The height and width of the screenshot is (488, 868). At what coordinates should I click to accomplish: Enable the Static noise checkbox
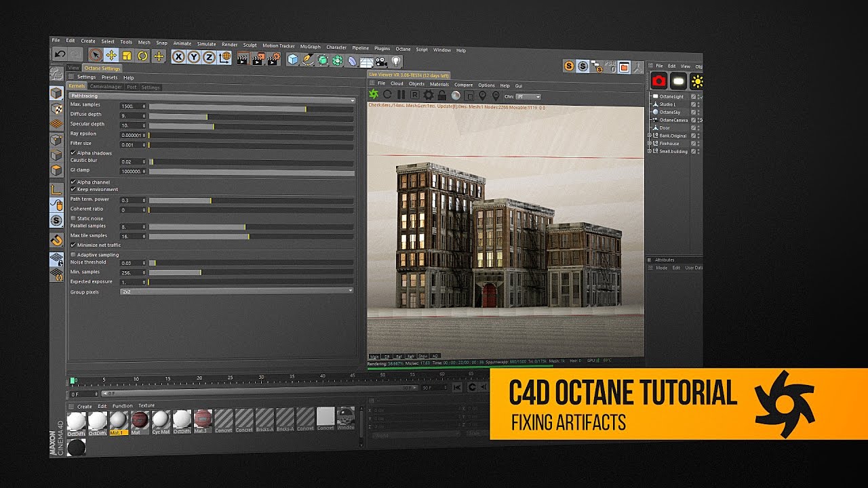click(73, 218)
